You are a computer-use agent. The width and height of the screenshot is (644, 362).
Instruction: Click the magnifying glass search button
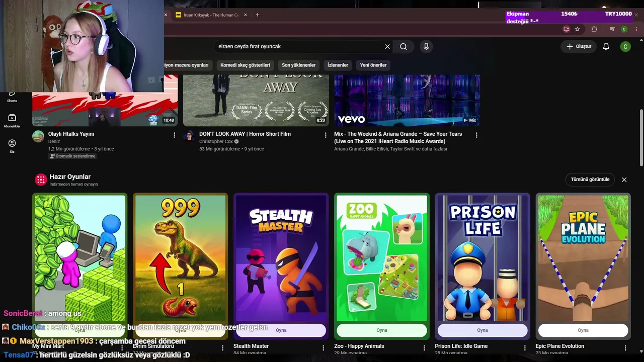(x=404, y=46)
